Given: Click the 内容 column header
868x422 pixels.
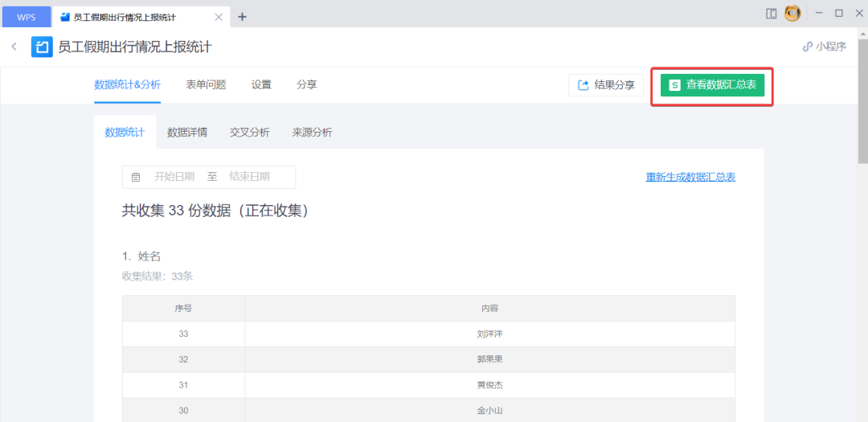Looking at the screenshot, I should click(x=490, y=309).
